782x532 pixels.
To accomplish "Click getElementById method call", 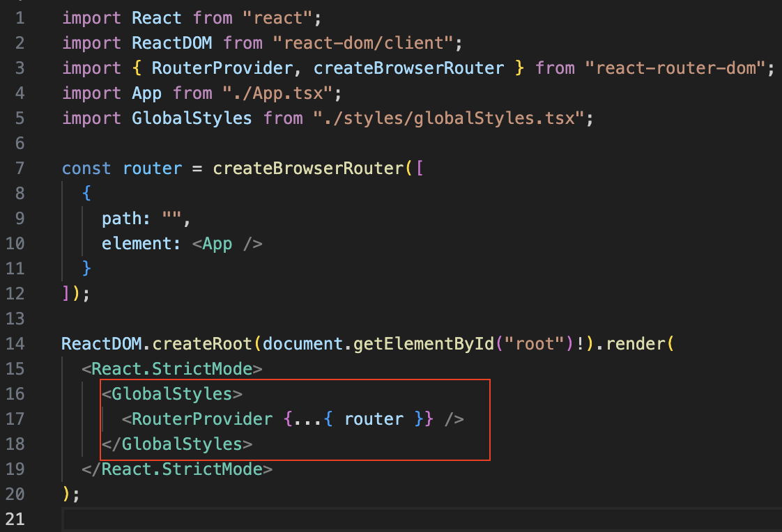I will [424, 344].
